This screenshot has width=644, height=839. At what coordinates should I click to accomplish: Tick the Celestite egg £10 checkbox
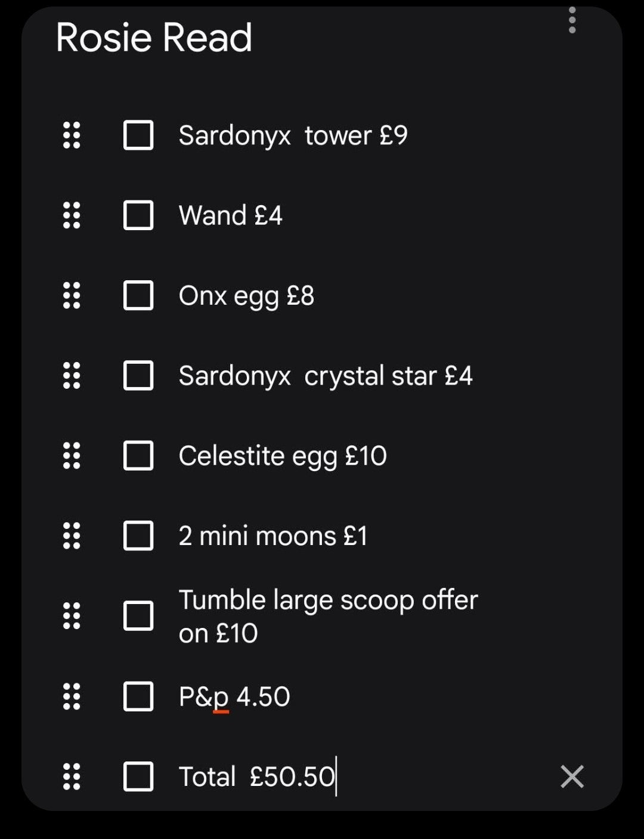(x=138, y=456)
